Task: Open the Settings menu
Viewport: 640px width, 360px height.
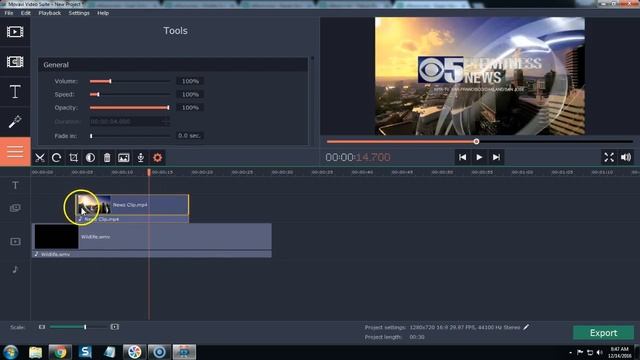Action: pos(79,13)
